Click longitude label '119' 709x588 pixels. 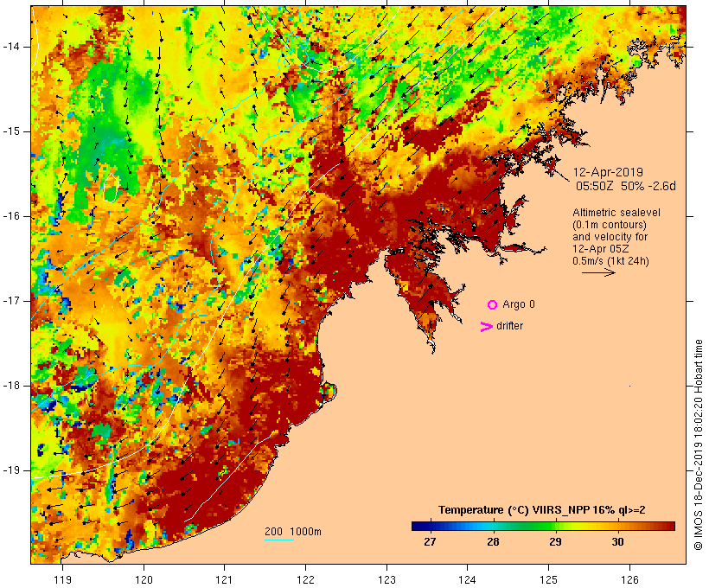pos(62,579)
